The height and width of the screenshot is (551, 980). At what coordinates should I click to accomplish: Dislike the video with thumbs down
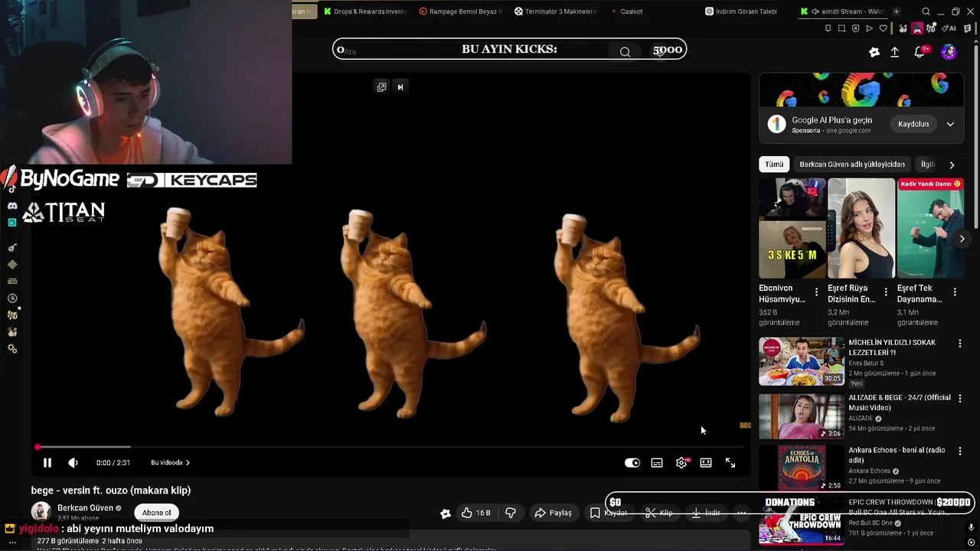tap(511, 513)
